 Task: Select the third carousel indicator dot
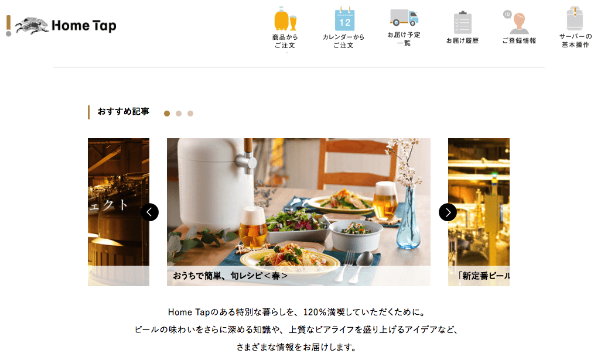coord(190,114)
